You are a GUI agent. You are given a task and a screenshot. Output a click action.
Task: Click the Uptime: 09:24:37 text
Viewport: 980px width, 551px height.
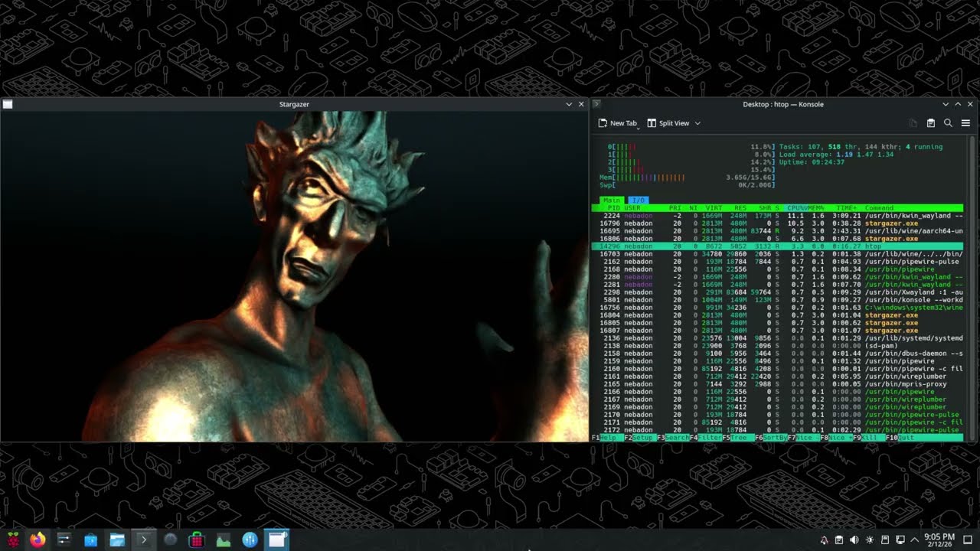point(812,162)
